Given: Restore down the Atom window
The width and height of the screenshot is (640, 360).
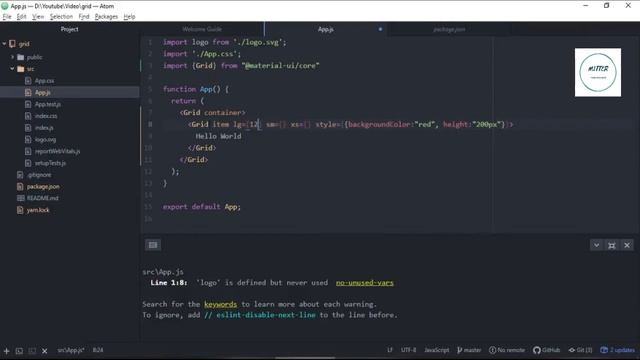Looking at the screenshot, I should [607, 6].
